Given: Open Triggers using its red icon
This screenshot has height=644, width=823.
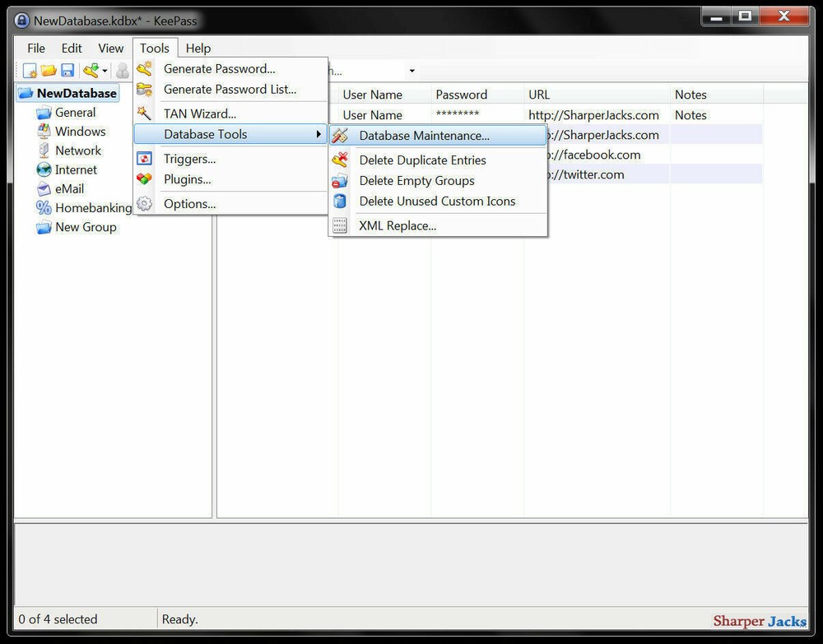Looking at the screenshot, I should coord(144,159).
